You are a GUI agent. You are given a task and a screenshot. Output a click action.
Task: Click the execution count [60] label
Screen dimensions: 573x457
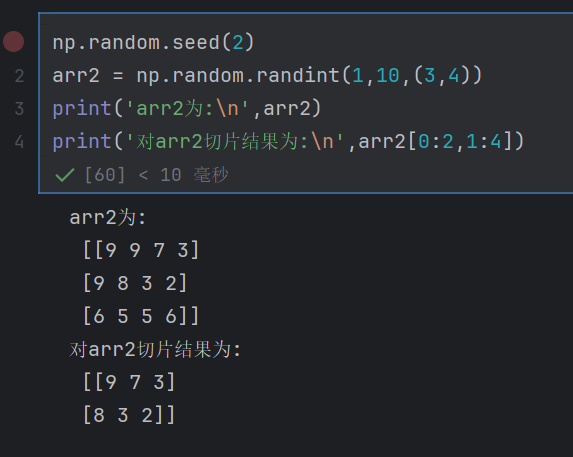pyautogui.click(x=105, y=175)
